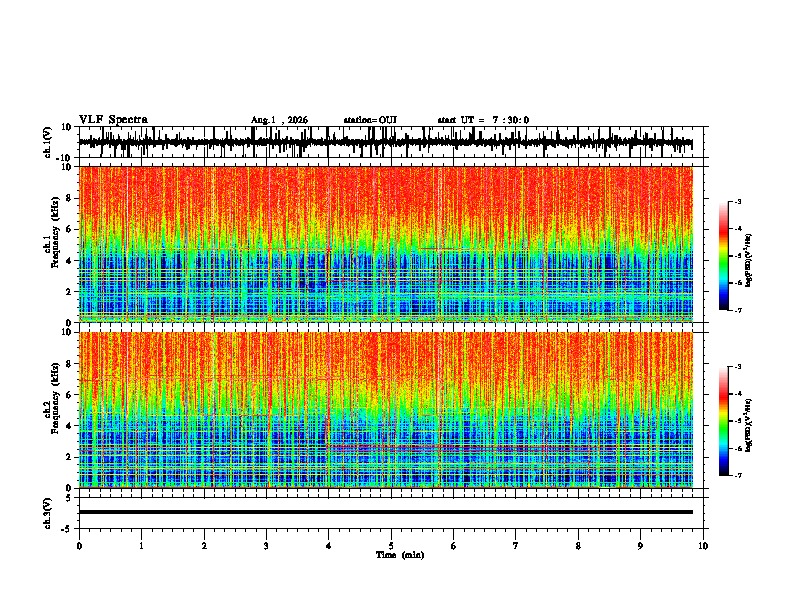Click the "-3" label on ch.1 color bar

coord(738,201)
